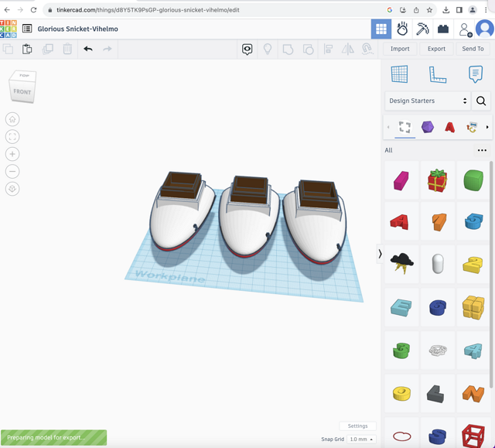This screenshot has width=495, height=448.
Task: Click the Tinkercad logo
Action: tap(9, 29)
